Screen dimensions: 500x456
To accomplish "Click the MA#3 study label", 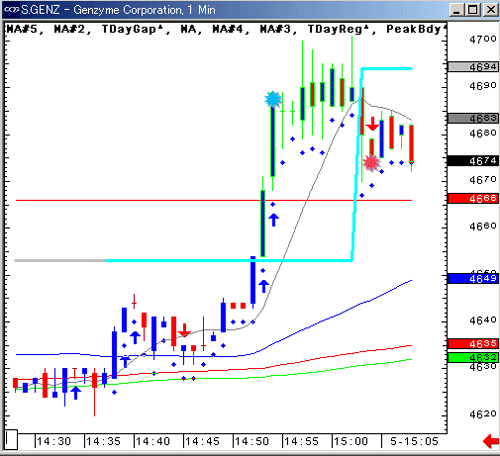I will 275,29.
